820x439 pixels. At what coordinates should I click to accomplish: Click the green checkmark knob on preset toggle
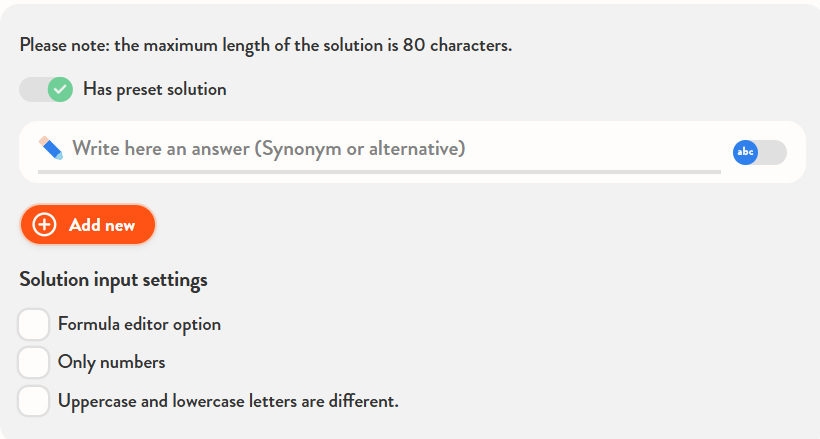point(60,89)
